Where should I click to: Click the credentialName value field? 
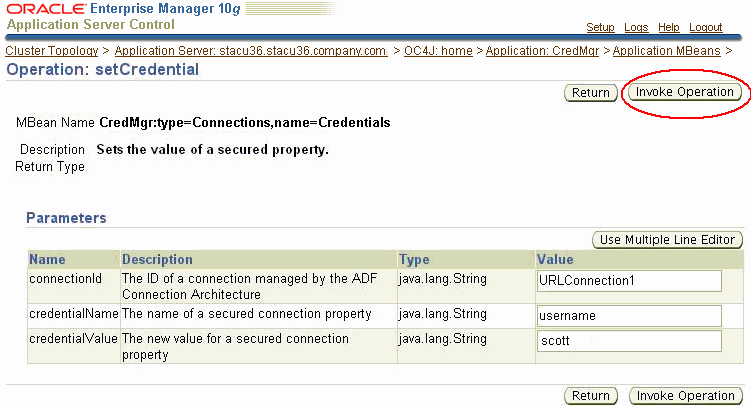pos(629,316)
